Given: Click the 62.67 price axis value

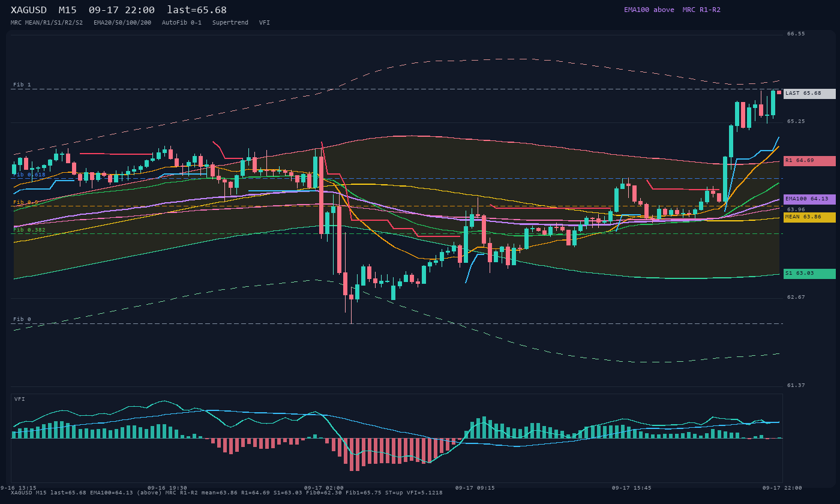Looking at the screenshot, I should [796, 298].
